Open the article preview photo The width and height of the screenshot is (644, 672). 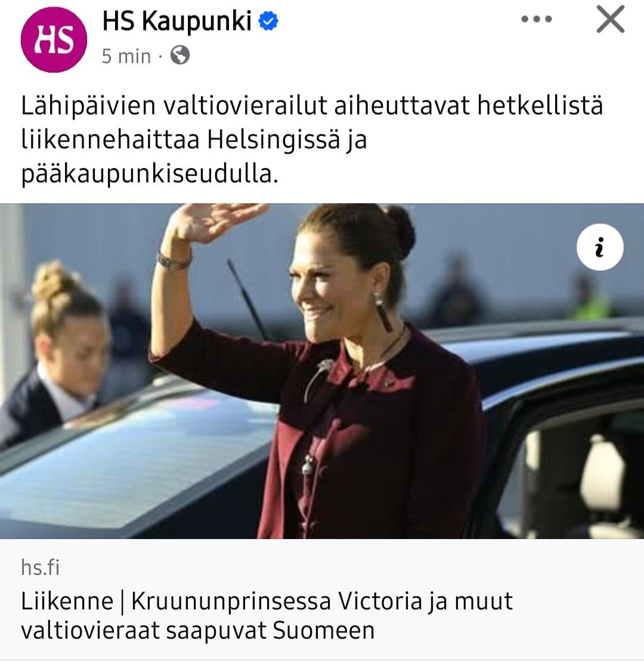click(322, 371)
